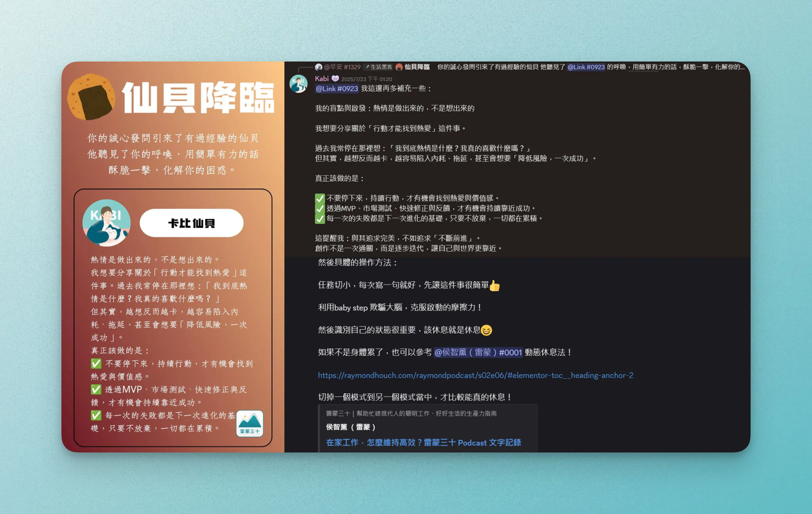
Task: Click the @Link #0923 mention in reply preview
Action: pyautogui.click(x=586, y=67)
